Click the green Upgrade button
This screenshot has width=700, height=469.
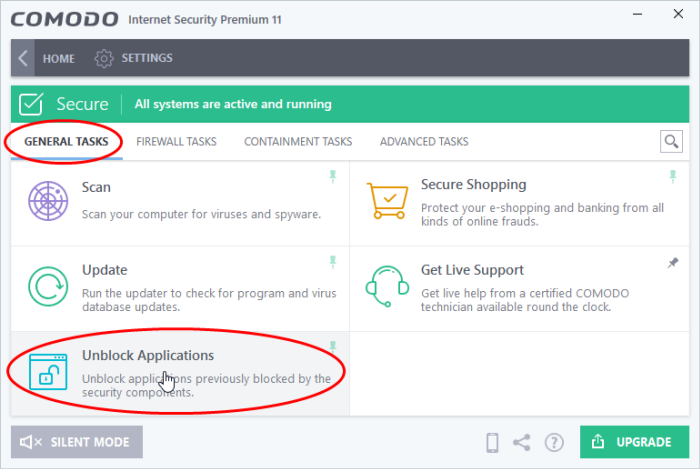[634, 442]
